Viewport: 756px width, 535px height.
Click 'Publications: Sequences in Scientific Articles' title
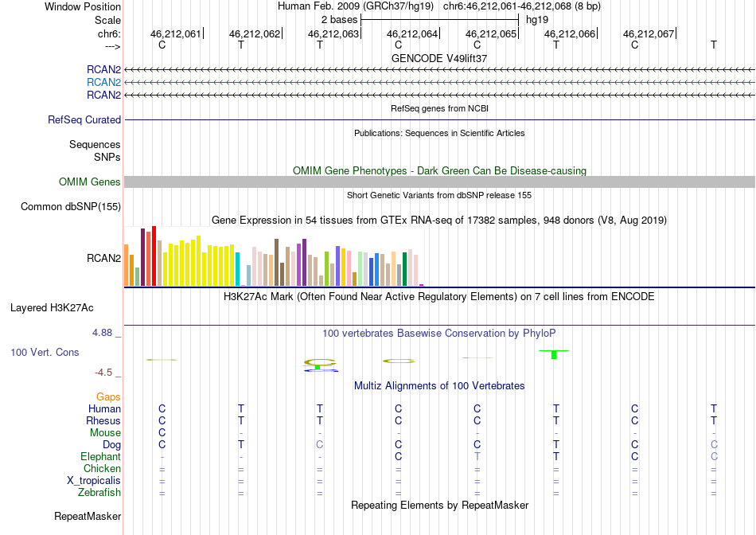tap(439, 133)
